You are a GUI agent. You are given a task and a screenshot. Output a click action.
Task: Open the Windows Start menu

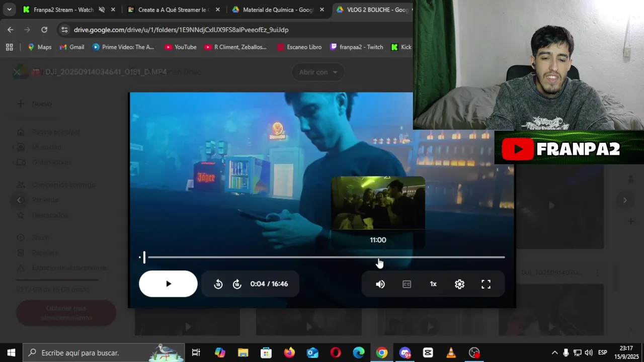point(11,352)
